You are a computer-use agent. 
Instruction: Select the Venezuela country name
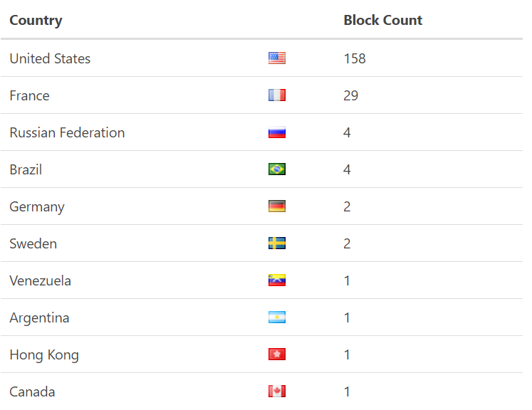tap(41, 280)
